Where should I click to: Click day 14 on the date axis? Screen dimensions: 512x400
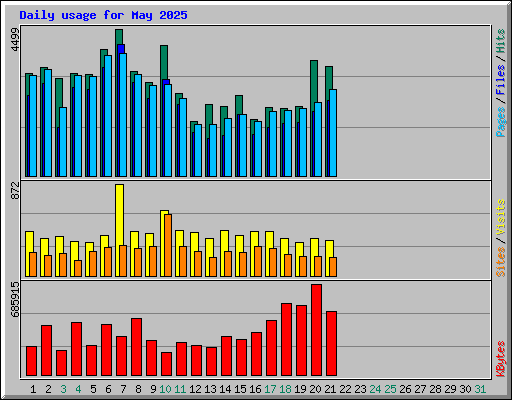coord(225,389)
